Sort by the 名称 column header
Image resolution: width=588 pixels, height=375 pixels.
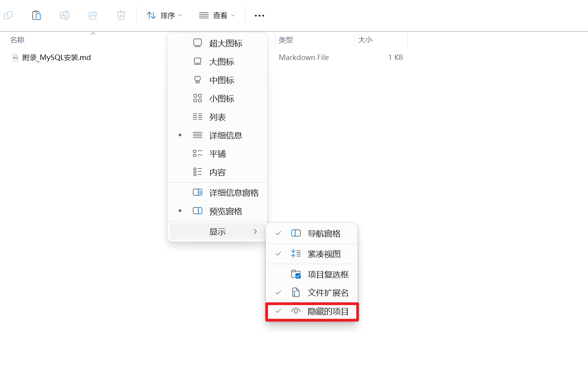(x=17, y=40)
